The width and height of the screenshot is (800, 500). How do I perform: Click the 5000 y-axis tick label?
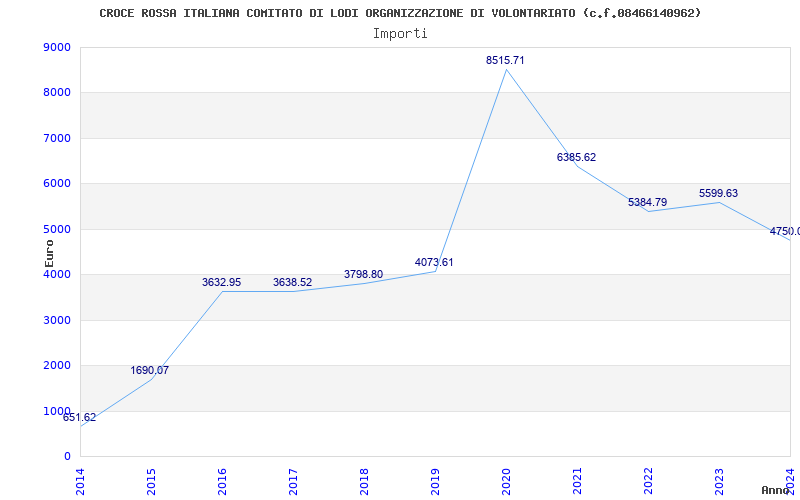point(57,229)
